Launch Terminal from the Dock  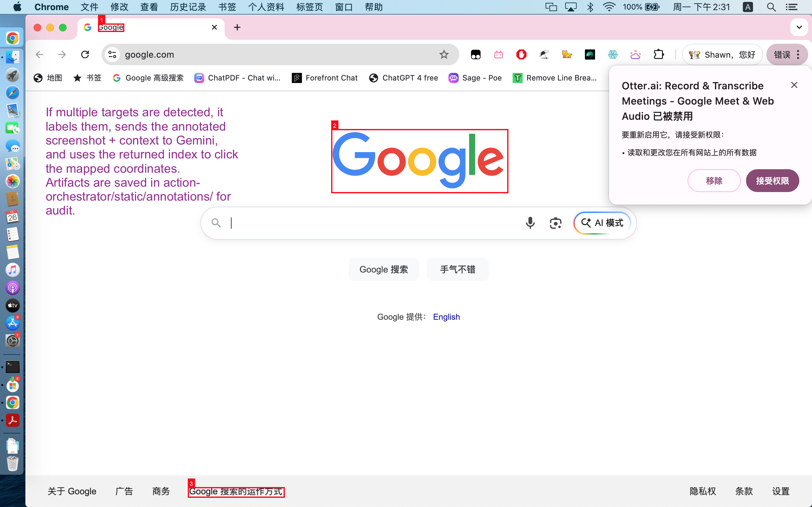click(x=12, y=367)
